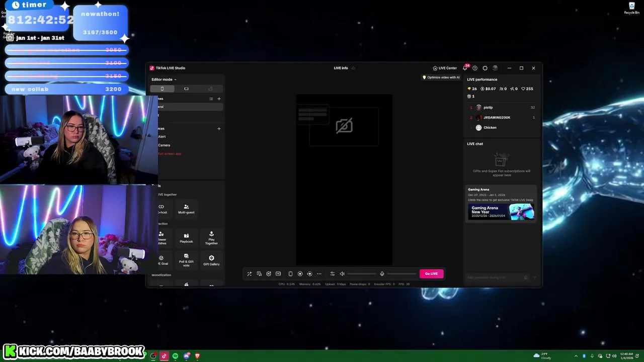Click the AI circular toolbar icon
This screenshot has height=362, width=644.
point(269,274)
